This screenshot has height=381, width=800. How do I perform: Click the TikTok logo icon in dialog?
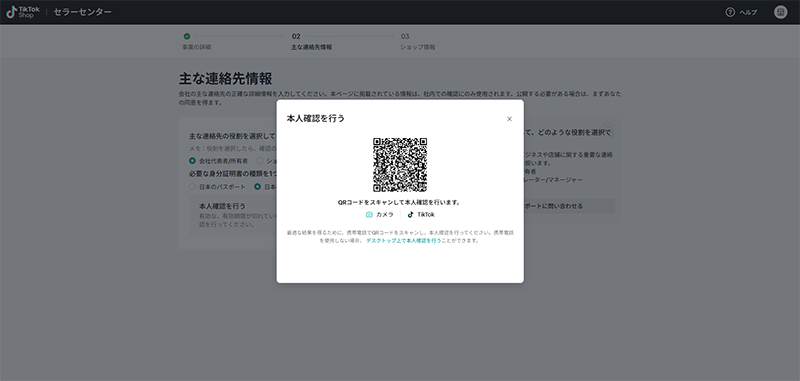point(410,215)
